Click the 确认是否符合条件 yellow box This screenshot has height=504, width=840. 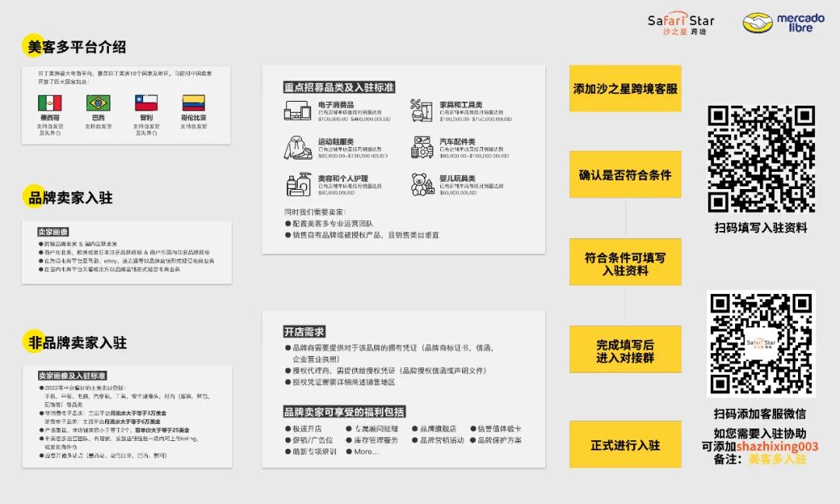tap(625, 174)
